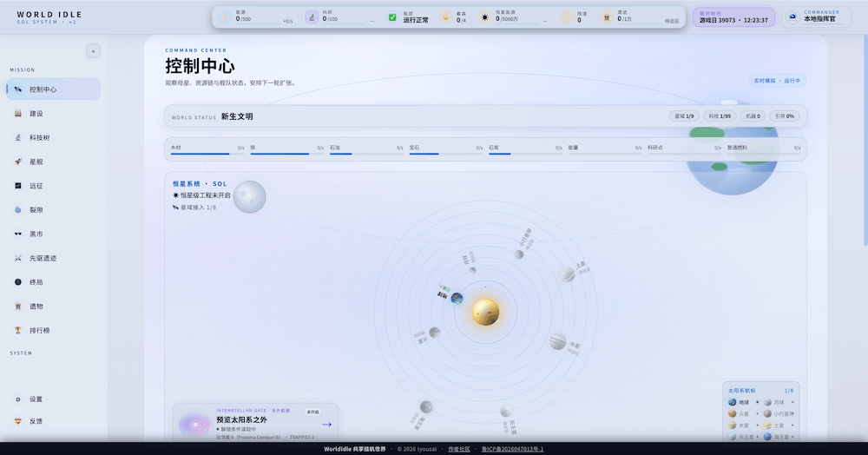Click the WORLD IDLE logo title
The height and width of the screenshot is (455, 868).
click(x=49, y=15)
